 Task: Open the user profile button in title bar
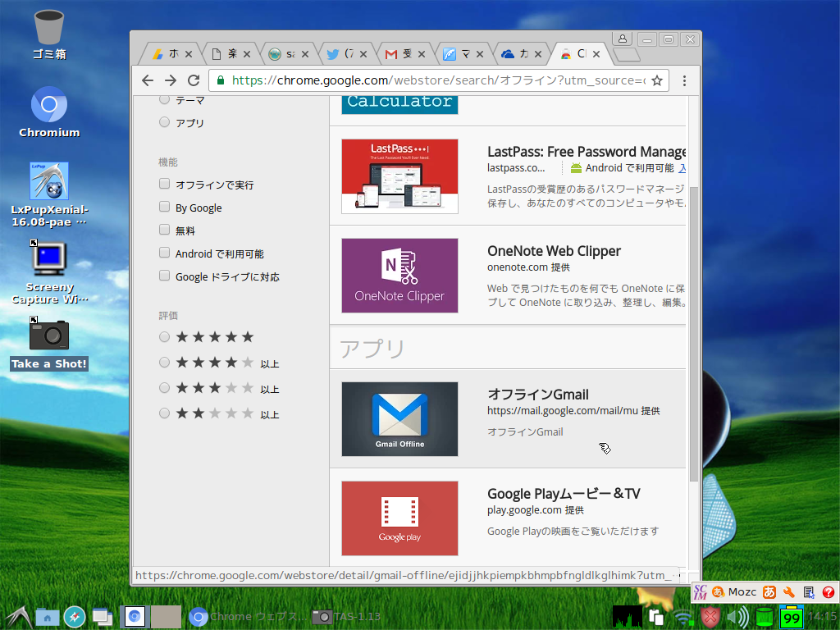pyautogui.click(x=623, y=39)
